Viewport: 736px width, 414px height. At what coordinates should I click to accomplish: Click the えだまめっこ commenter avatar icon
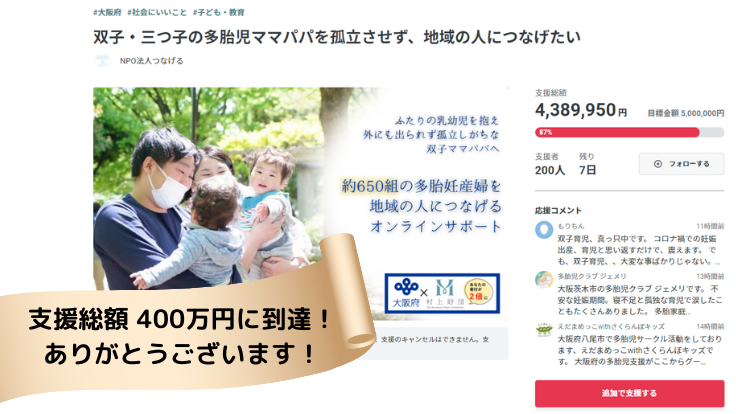click(544, 330)
